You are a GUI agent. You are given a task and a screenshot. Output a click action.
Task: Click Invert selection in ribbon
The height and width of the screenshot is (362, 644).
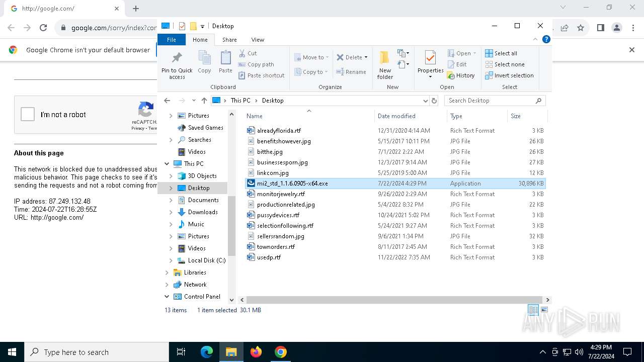point(509,75)
